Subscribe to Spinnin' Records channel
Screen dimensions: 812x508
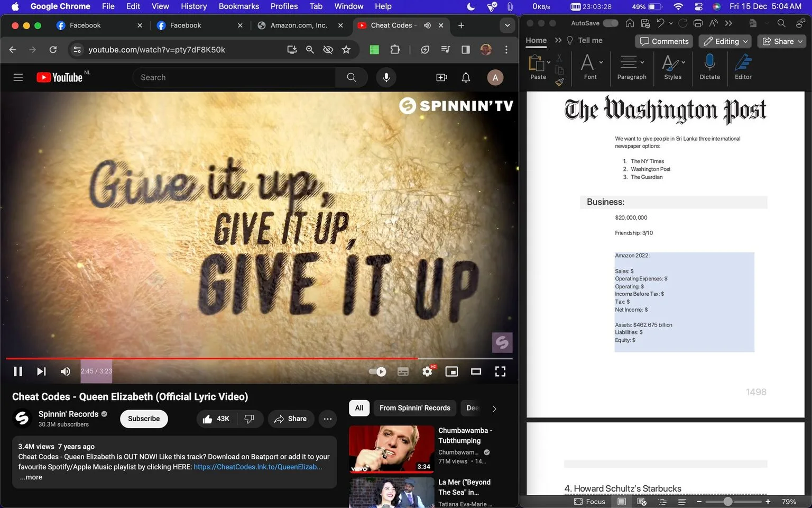144,419
